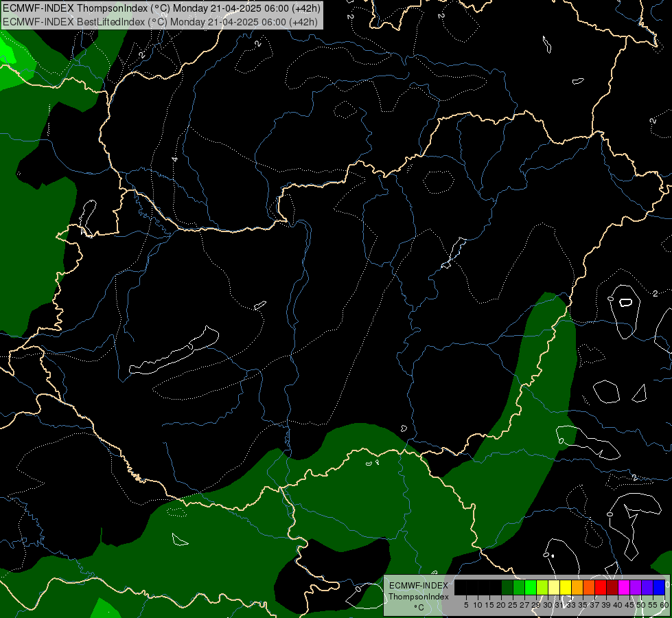This screenshot has height=618, width=672.
Task: Select the indigo 50-55 legend swatch
Action: 647,587
